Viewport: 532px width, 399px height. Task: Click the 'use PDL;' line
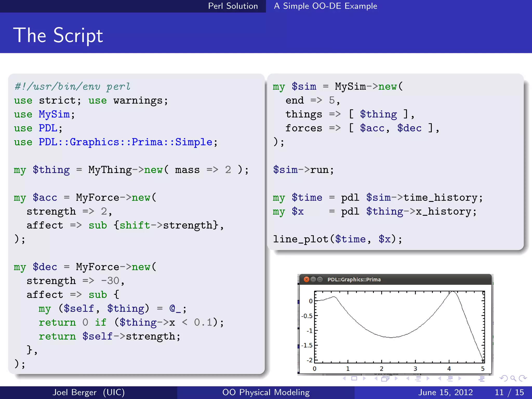(38, 128)
